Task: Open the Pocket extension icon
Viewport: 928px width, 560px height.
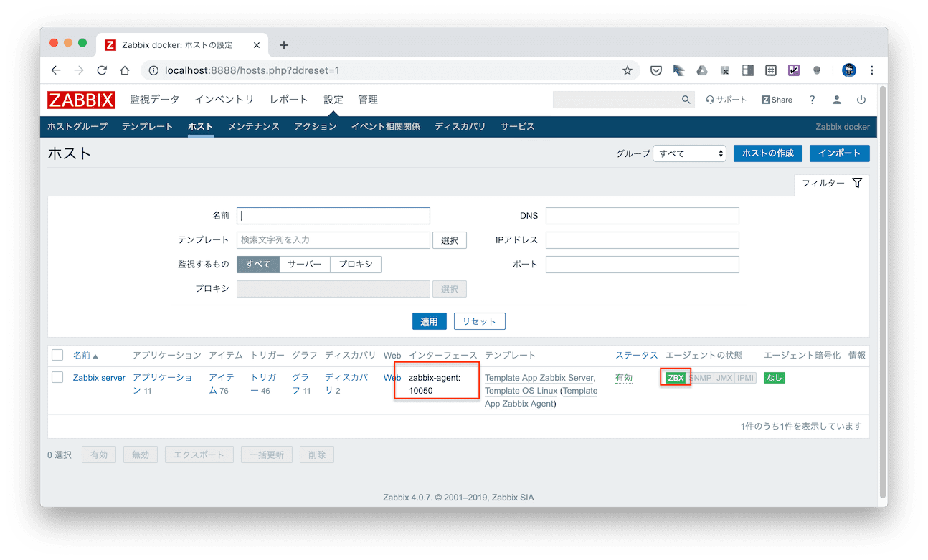Action: point(655,70)
